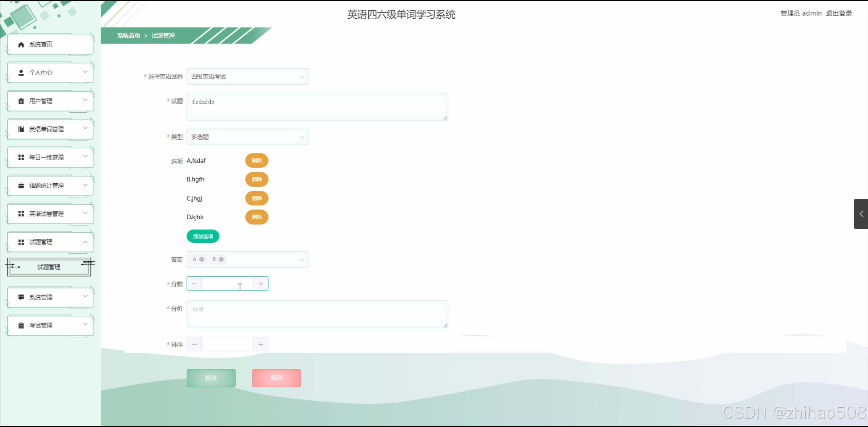The height and width of the screenshot is (427, 868).
Task: Click the 错题统计管理 lock icon
Action: coord(21,185)
